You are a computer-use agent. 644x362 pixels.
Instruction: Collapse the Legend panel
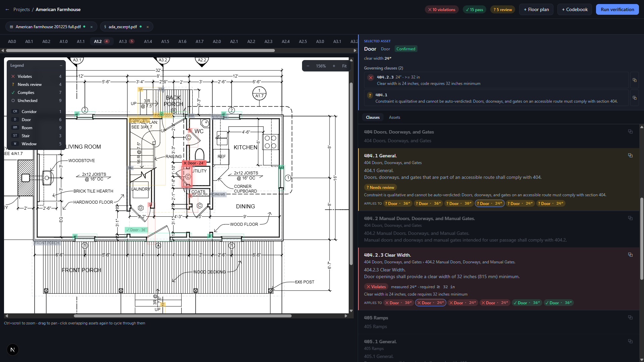[61, 65]
